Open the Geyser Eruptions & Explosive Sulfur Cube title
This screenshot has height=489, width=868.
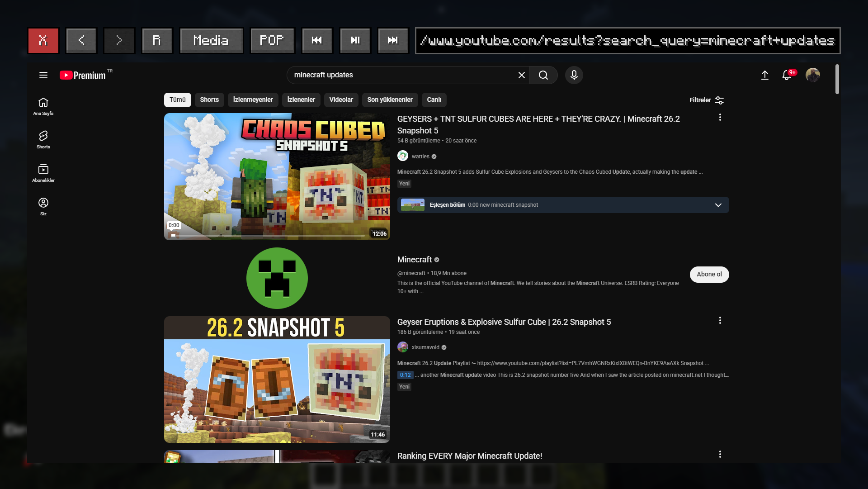(x=504, y=322)
